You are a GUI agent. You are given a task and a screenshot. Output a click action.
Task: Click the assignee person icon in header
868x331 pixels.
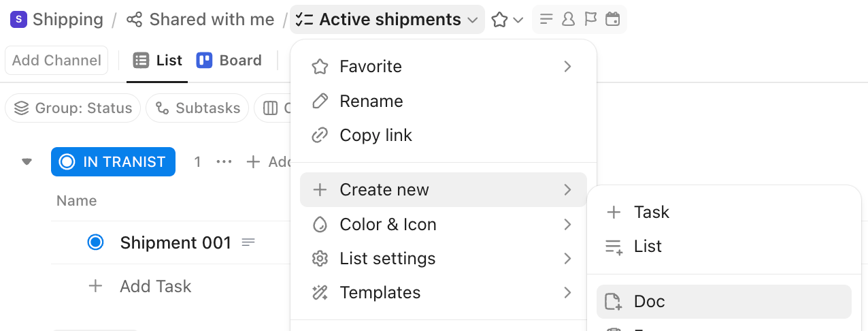[x=568, y=20]
